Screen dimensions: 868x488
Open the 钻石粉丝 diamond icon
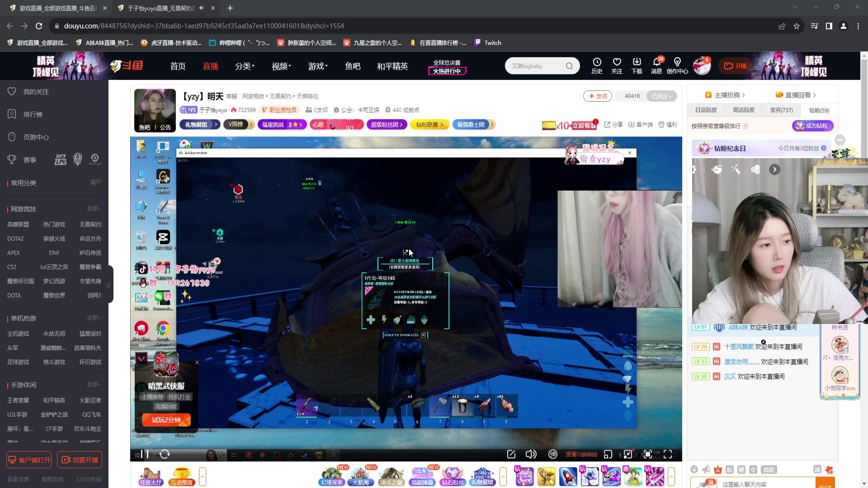453,477
